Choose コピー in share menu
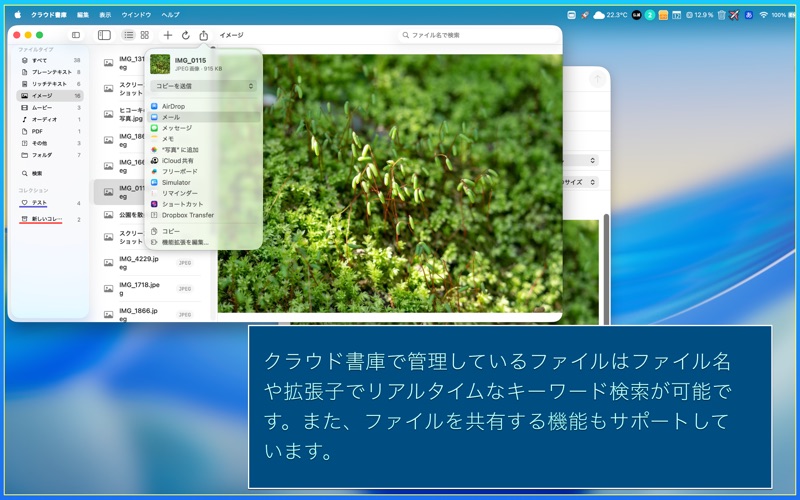800x500 pixels. click(x=204, y=231)
